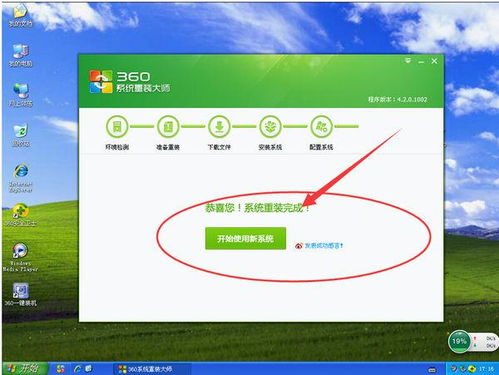Screen dimensions: 499x375
Task: Click the environment check step icon (环境检测)
Action: click(x=117, y=127)
